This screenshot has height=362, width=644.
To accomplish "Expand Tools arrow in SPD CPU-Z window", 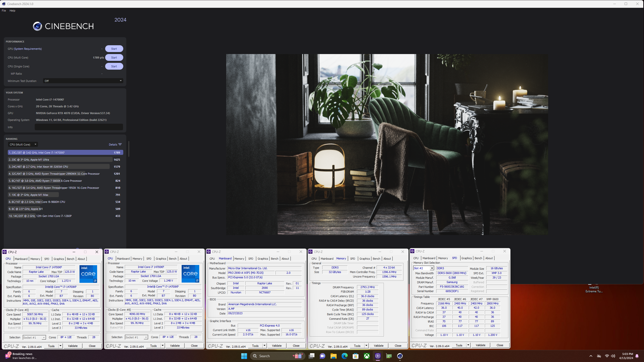I will 468,345.
